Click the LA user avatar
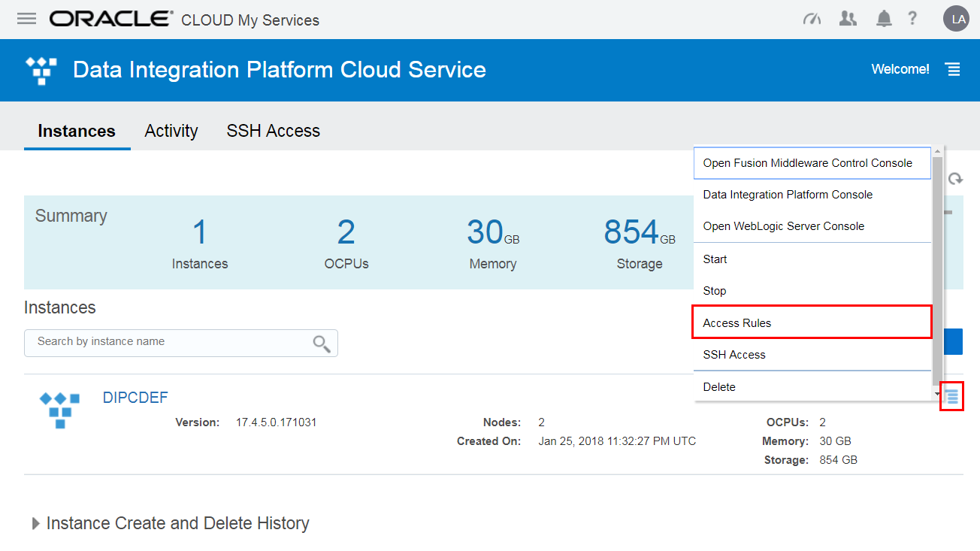 point(956,18)
